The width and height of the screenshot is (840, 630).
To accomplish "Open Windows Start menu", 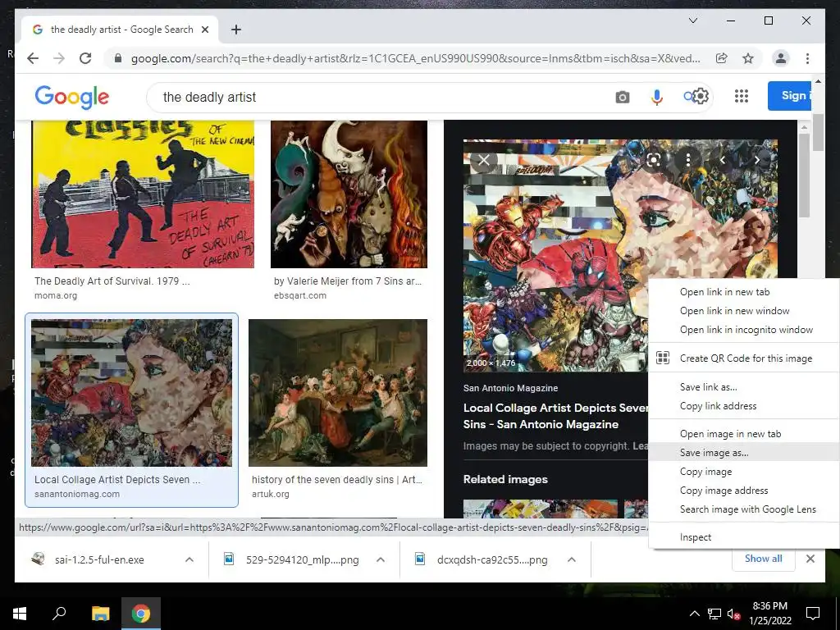I will 20,614.
